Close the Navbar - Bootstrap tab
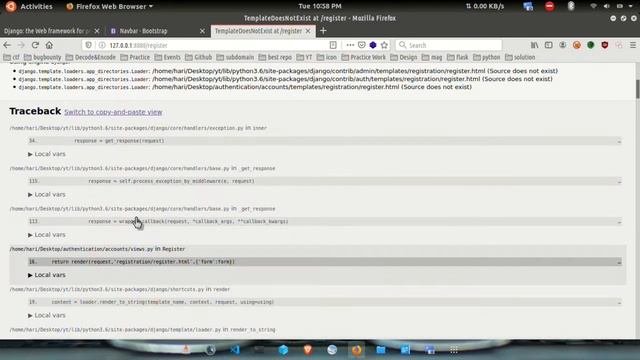 (202, 31)
